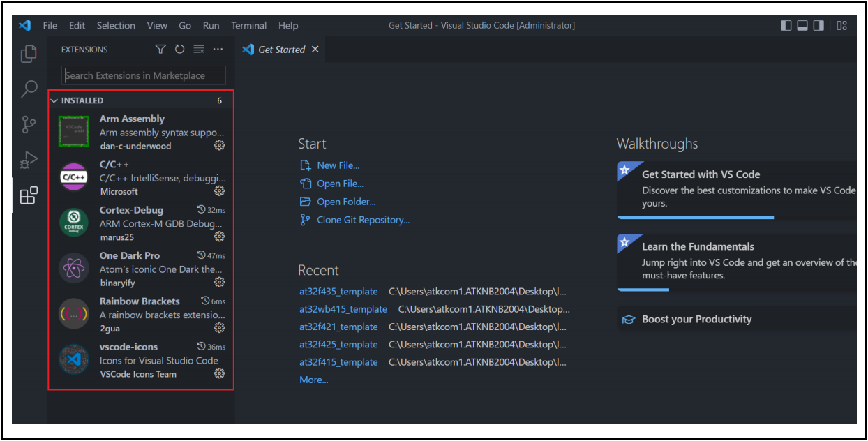Toggle the secondary side bar layout icon

pos(818,26)
